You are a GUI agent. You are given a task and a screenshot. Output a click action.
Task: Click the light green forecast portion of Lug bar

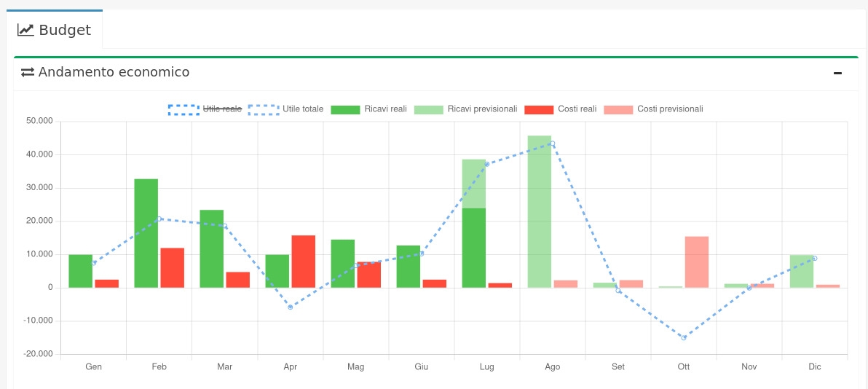[x=474, y=184]
